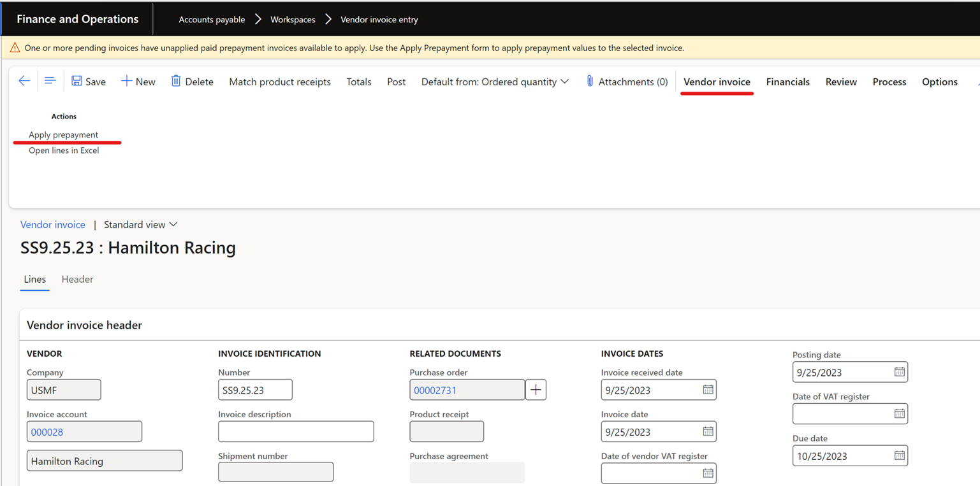980x486 pixels.
Task: Open calendar for Date of VAT register
Action: [x=899, y=414]
